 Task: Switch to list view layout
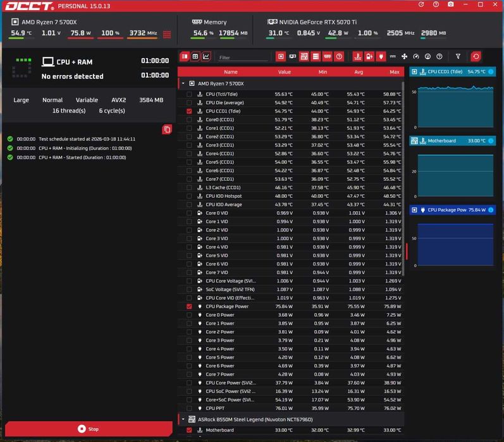pyautogui.click(x=185, y=56)
